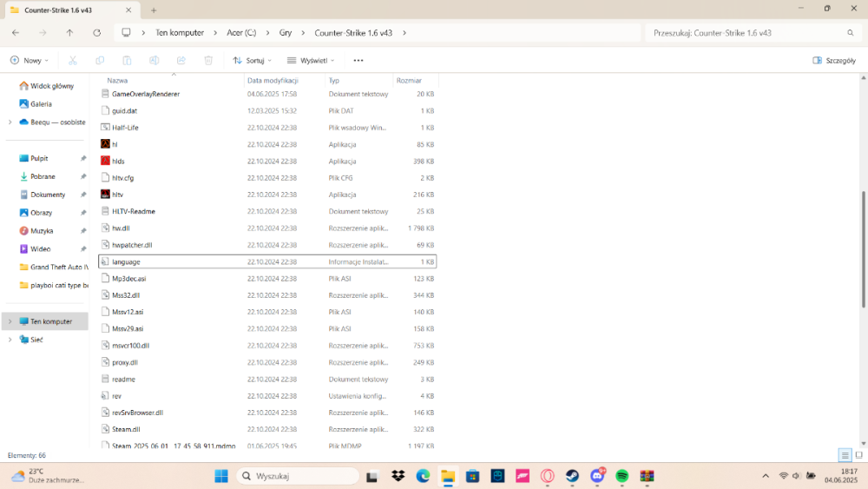868x489 pixels.
Task: Open the see more three-dots menu
Action: [358, 60]
